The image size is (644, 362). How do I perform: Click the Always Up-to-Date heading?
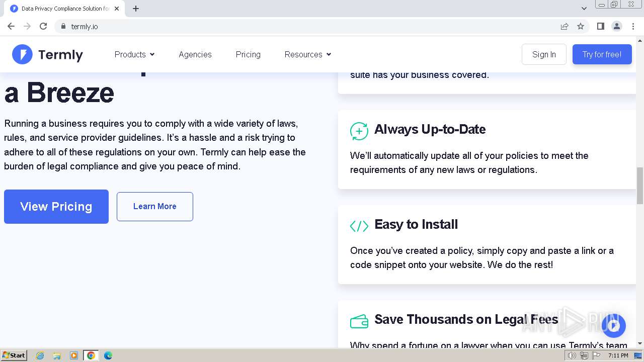tap(430, 129)
